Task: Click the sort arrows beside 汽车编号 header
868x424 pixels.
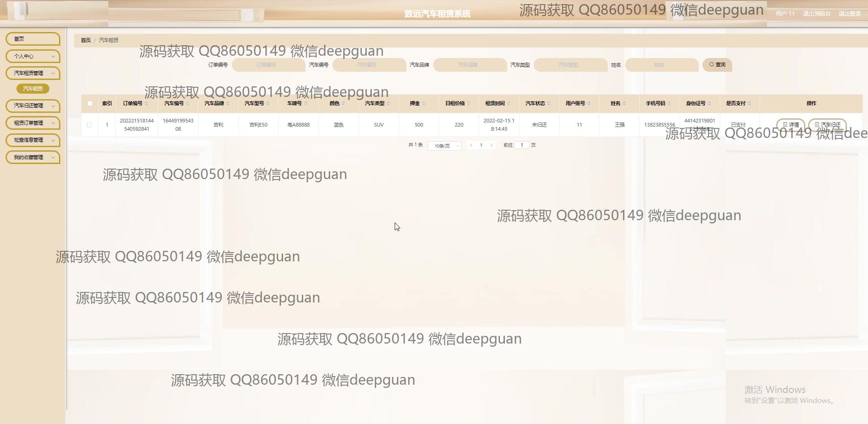Action: point(188,104)
